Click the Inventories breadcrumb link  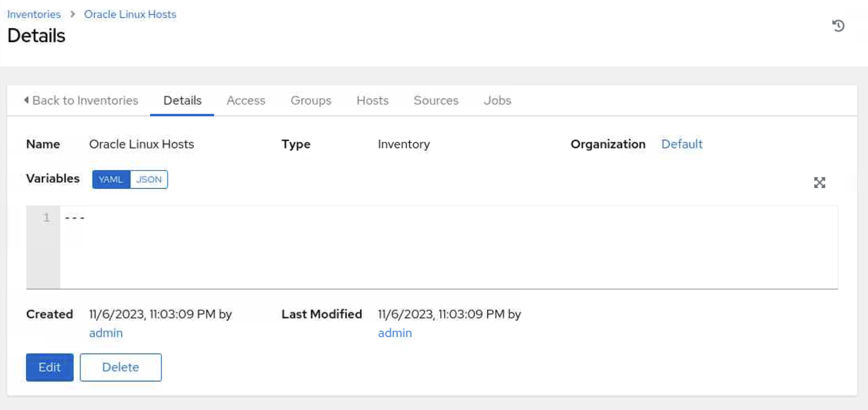tap(34, 14)
